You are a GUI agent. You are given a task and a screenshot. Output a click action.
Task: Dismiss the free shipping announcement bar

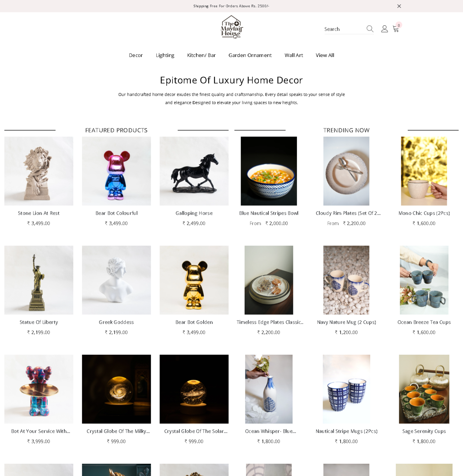(399, 6)
